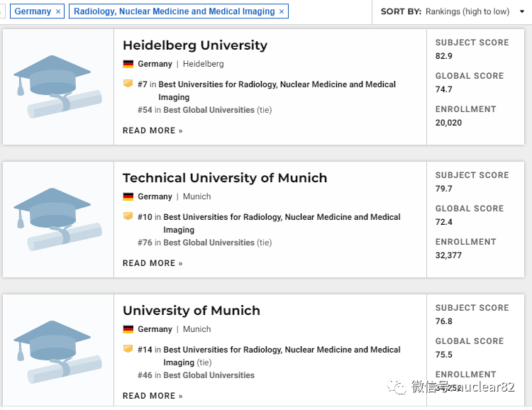Image resolution: width=532 pixels, height=410 pixels.
Task: Click the German flag under University of Munich
Action: (x=128, y=329)
